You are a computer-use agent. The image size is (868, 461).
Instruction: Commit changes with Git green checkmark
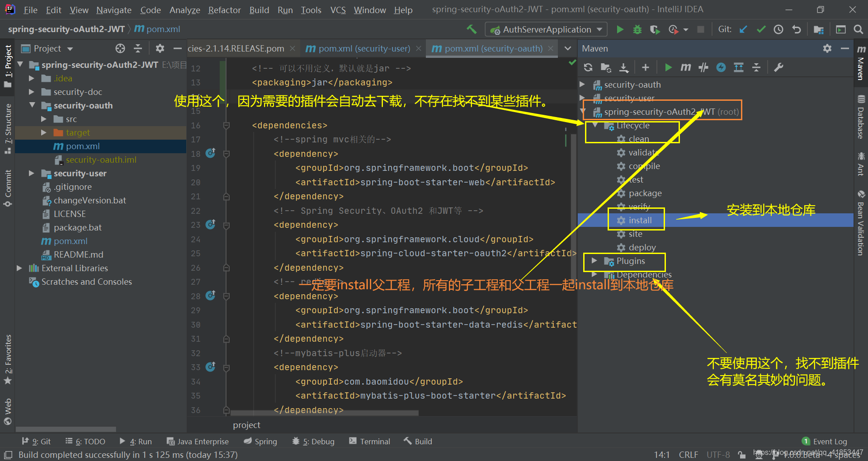761,29
